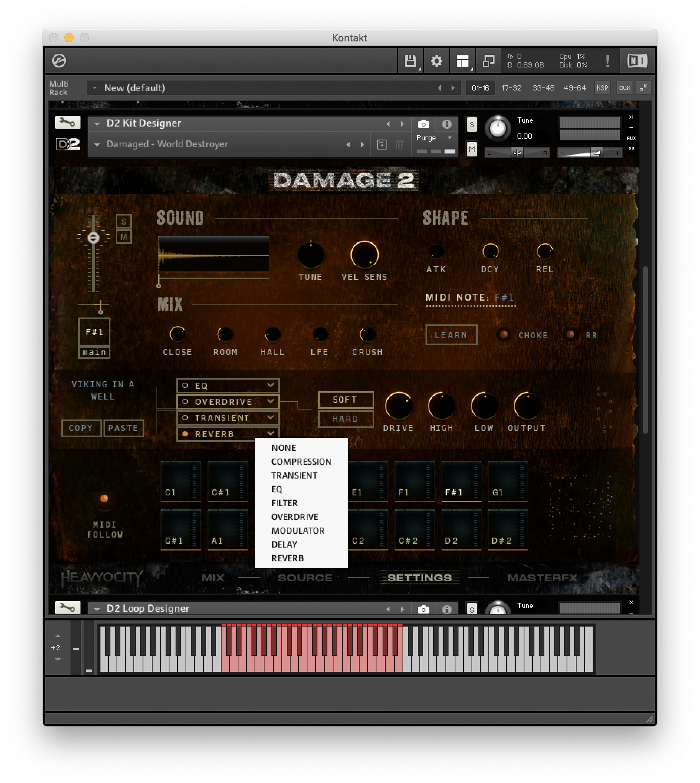Show rack page 17-32
The width and height of the screenshot is (700, 783).
click(511, 88)
